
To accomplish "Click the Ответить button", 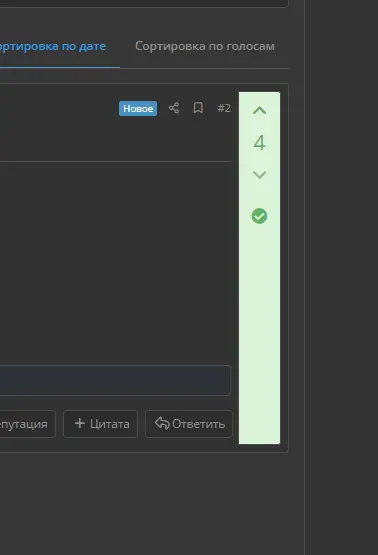I will point(189,424).
